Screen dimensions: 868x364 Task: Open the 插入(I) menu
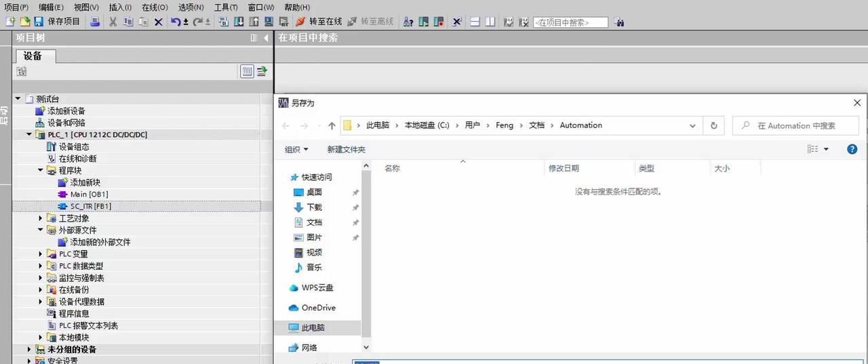120,7
